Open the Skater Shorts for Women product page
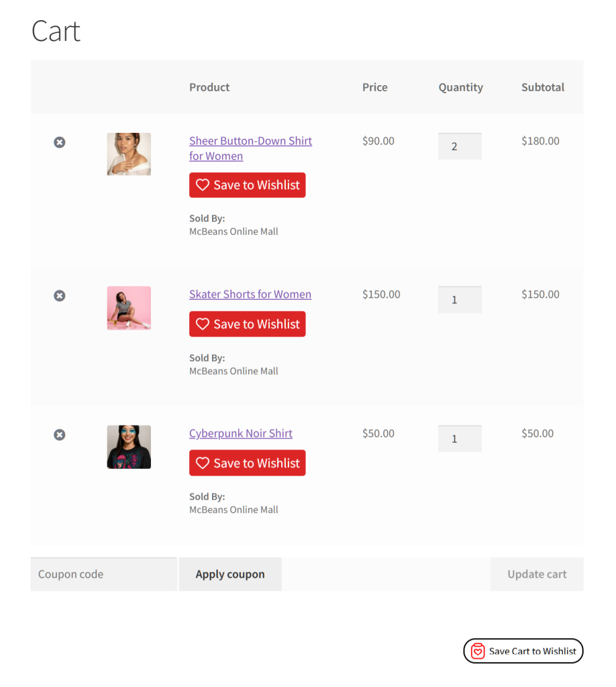 [x=250, y=294]
